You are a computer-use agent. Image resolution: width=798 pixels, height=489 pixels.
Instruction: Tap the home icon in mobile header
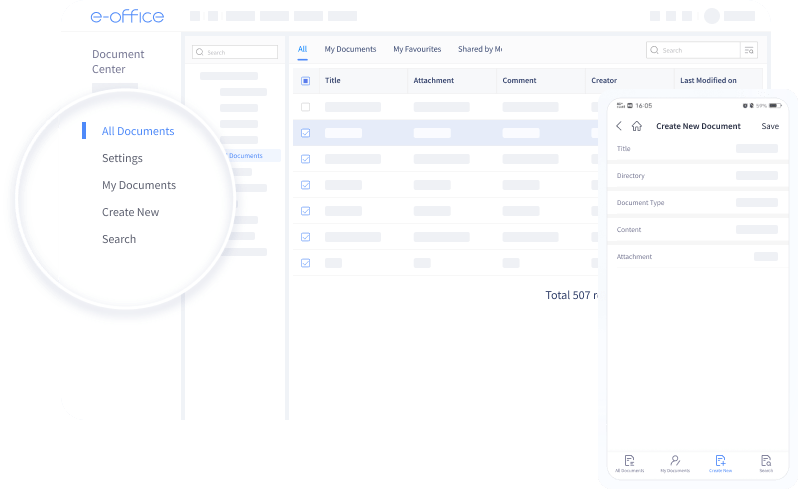[x=637, y=126]
